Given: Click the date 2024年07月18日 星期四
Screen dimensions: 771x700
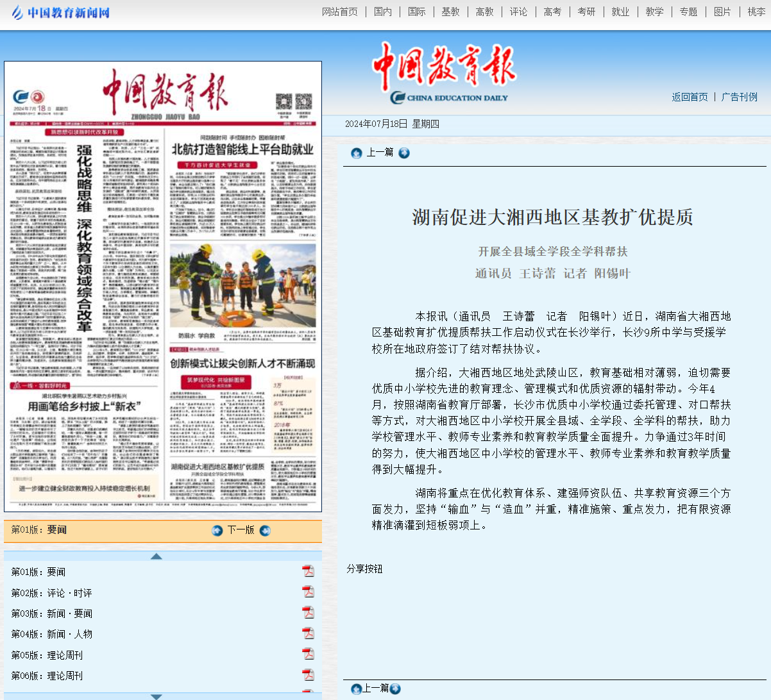Looking at the screenshot, I should point(392,124).
